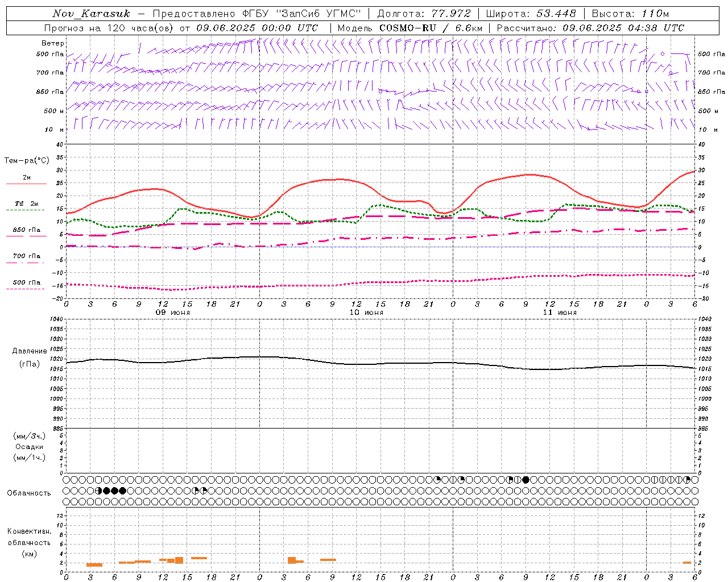Click the 'Прогноз на 120 часа(ов)' text

click(109, 28)
